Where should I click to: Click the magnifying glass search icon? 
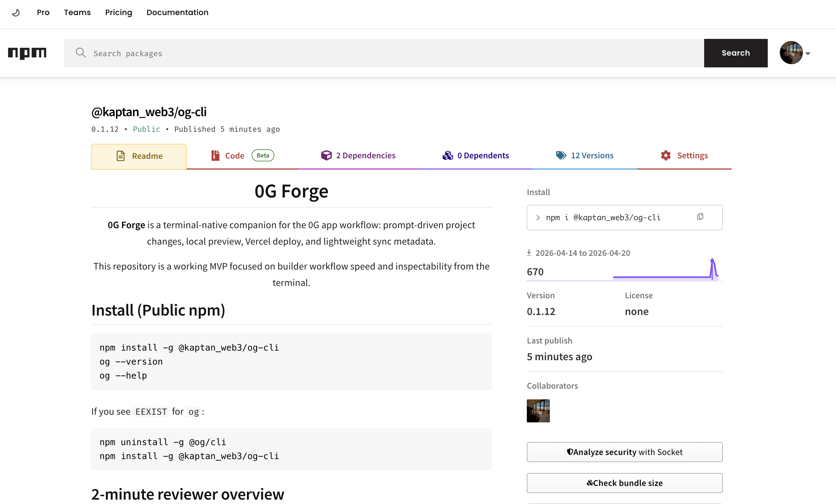coord(81,53)
